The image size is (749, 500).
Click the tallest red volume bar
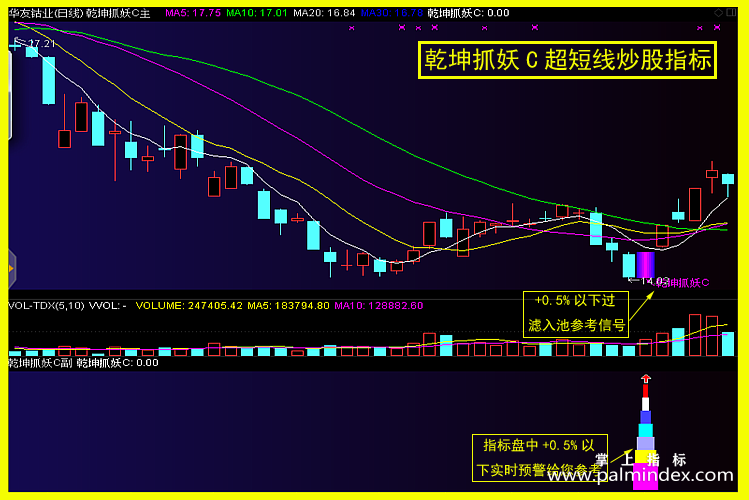(695, 335)
